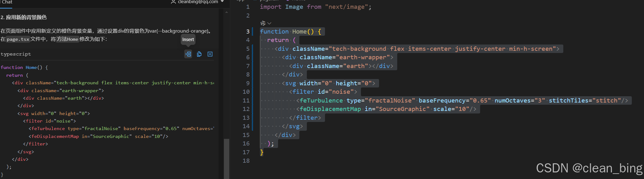Copy the chat code block
Screen dimensions: 644x179
coord(199,54)
